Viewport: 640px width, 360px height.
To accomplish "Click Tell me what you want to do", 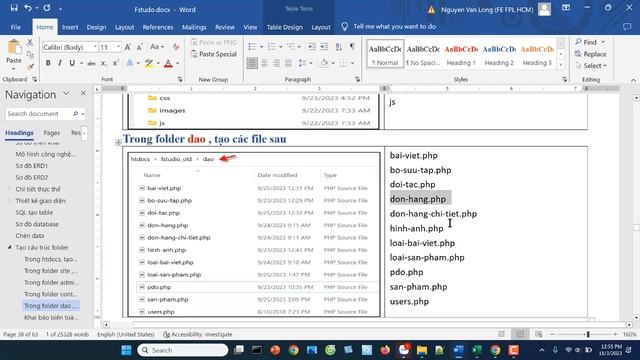I will [394, 27].
